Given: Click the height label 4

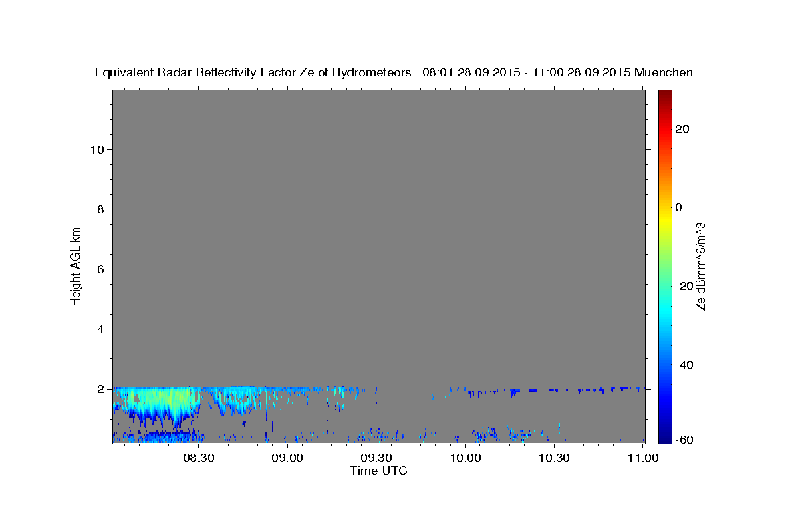Looking at the screenshot, I should point(100,329).
